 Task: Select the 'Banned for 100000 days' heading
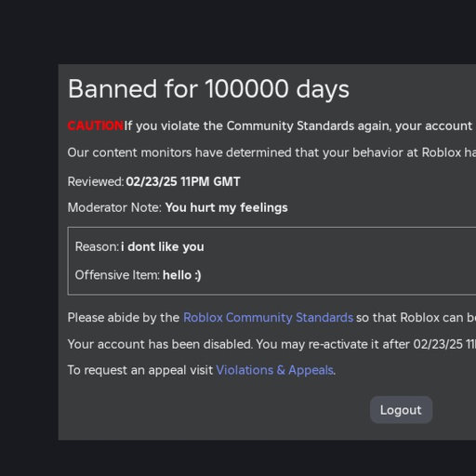click(208, 89)
